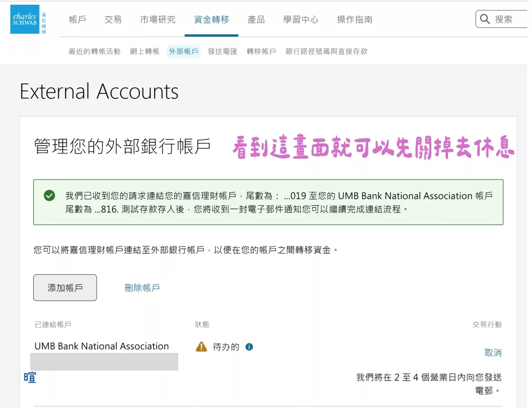Image resolution: width=532 pixels, height=408 pixels.
Task: Select the 網上轉帳 subtab
Action: click(x=145, y=51)
